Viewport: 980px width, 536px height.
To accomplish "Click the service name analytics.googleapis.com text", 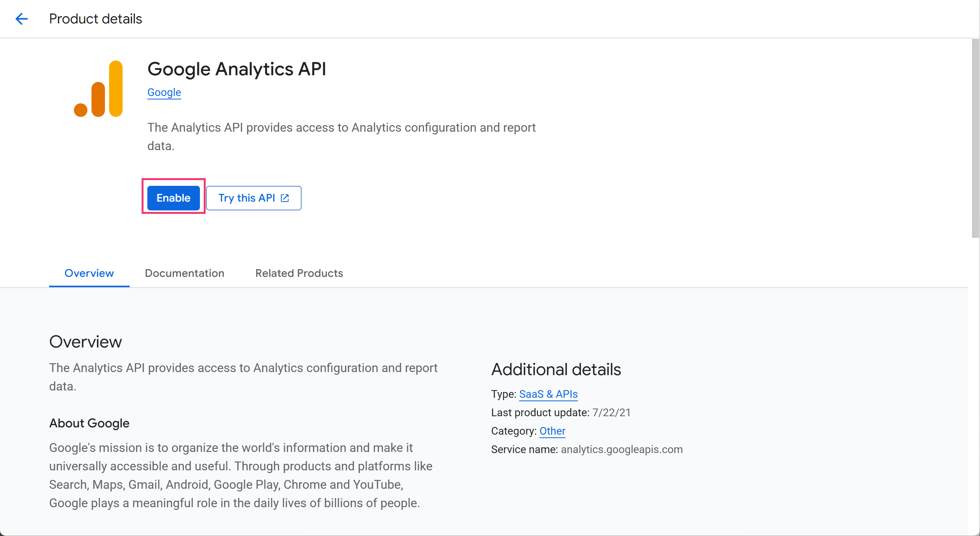I will (622, 449).
